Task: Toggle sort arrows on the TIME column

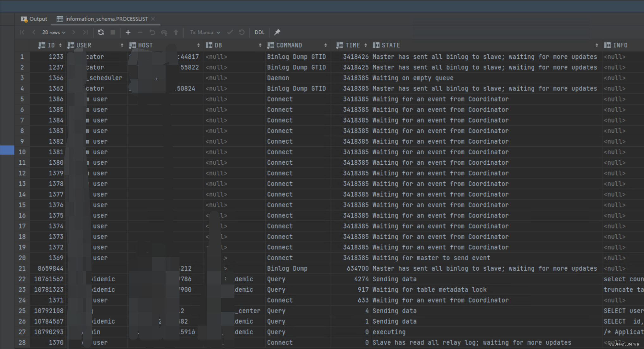Action: point(366,45)
